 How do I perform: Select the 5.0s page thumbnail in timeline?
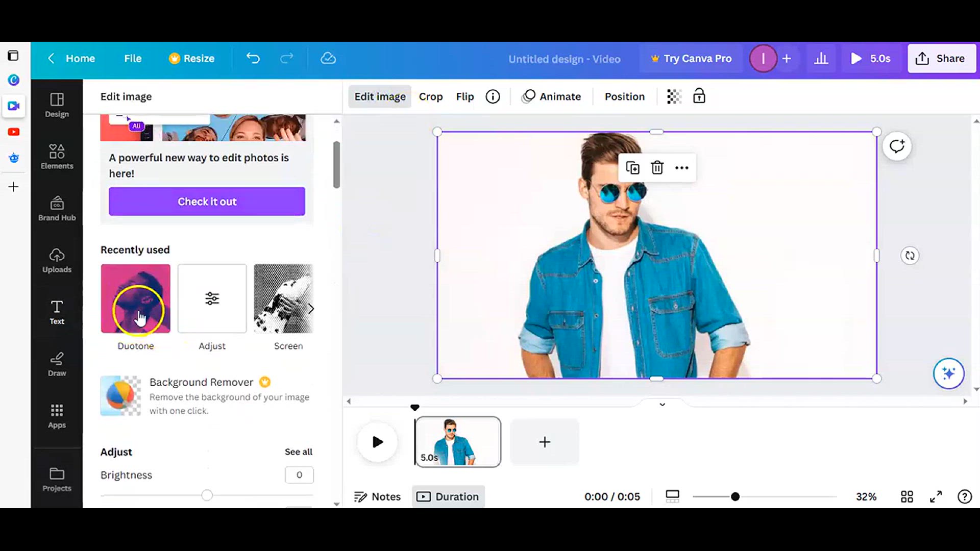click(x=458, y=442)
